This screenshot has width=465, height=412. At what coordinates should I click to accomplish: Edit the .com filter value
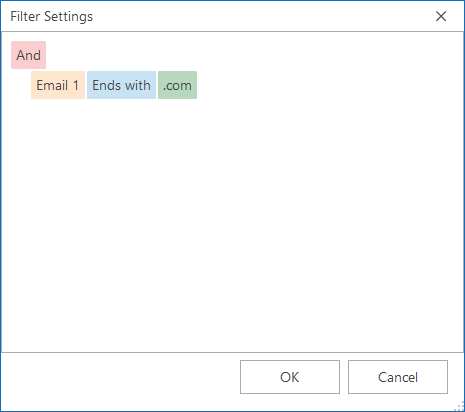[177, 85]
